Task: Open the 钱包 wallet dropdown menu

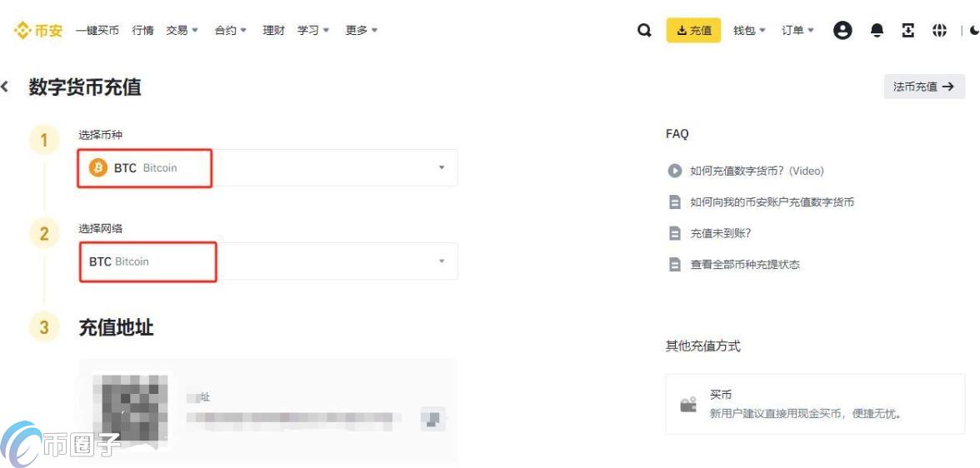Action: click(749, 30)
